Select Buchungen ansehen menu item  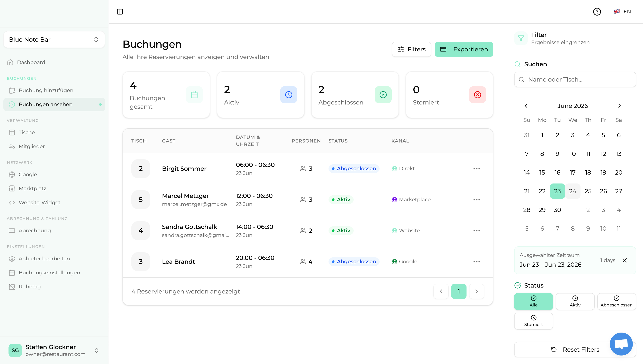pyautogui.click(x=54, y=104)
